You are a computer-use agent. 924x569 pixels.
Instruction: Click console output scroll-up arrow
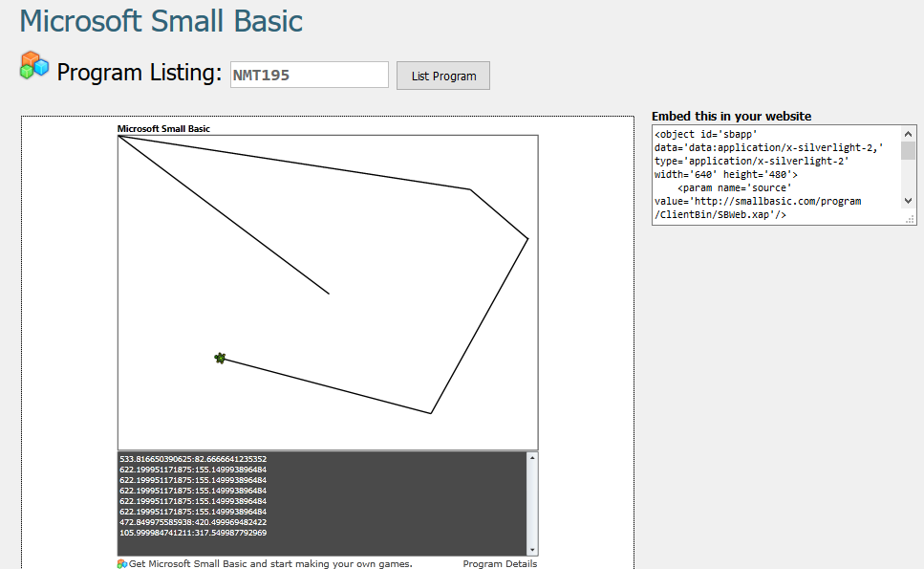coord(531,458)
